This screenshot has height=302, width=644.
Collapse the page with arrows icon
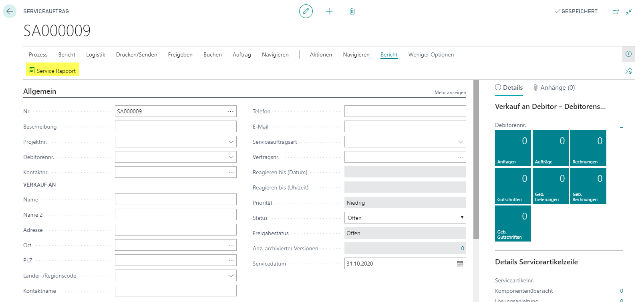629,12
